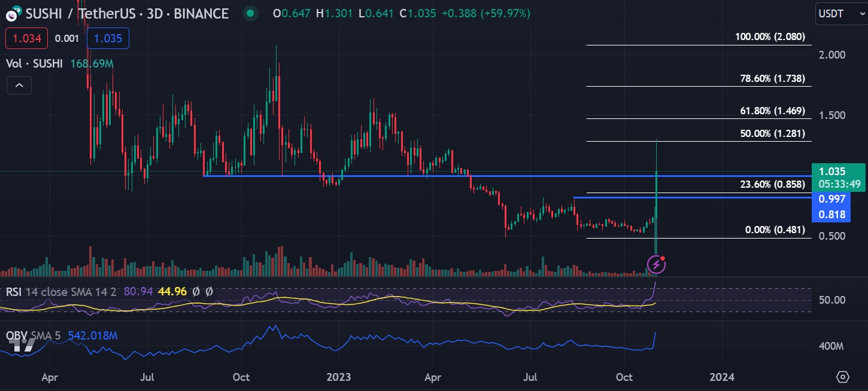The height and width of the screenshot is (391, 868).
Task: Click the RSI 50.00 scale value
Action: coord(831,300)
